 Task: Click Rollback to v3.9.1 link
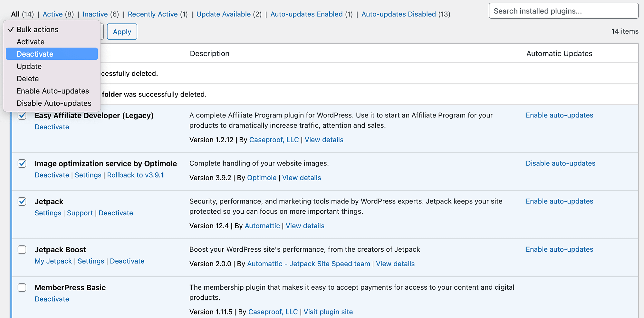click(x=135, y=175)
